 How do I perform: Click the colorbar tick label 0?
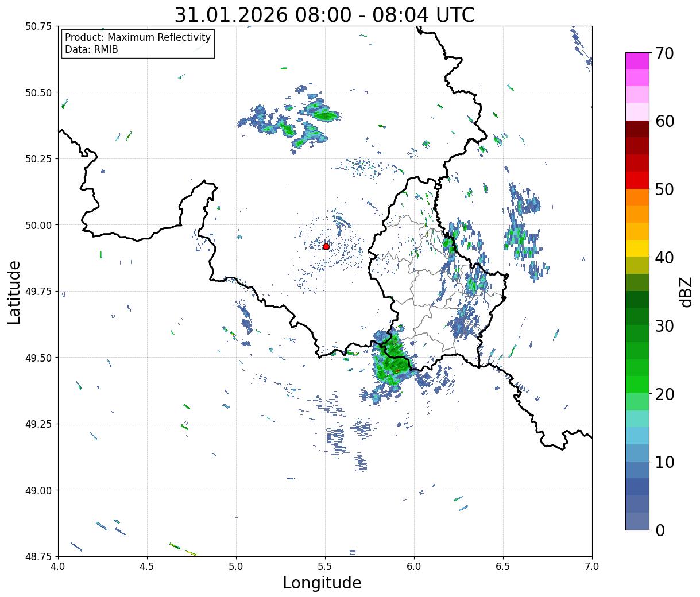tap(660, 530)
